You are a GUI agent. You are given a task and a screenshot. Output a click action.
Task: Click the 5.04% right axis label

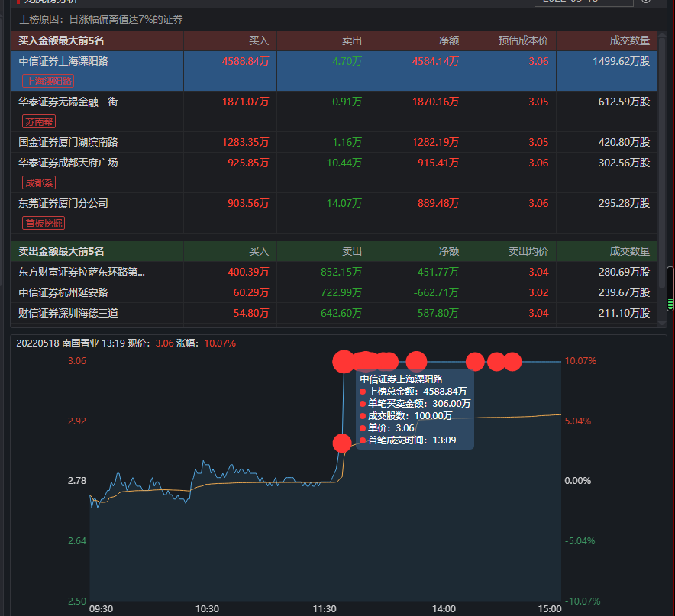click(578, 421)
